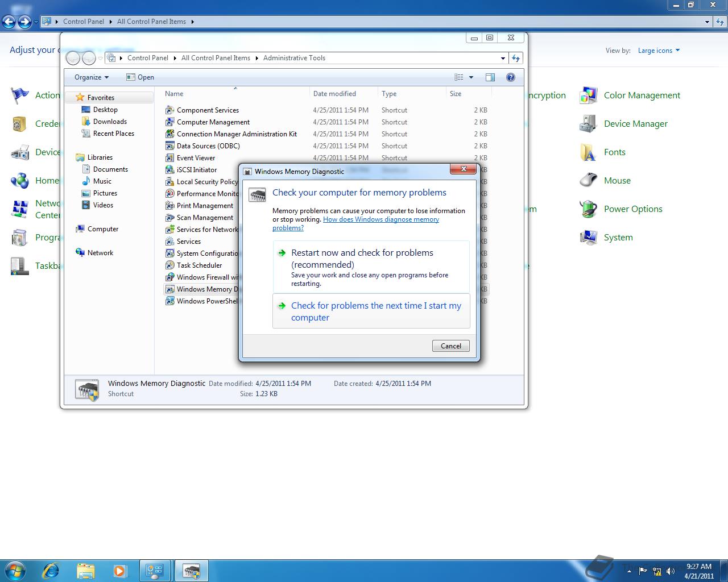728x582 pixels.
Task: Open Device Manager in Control Panel
Action: tap(624, 124)
